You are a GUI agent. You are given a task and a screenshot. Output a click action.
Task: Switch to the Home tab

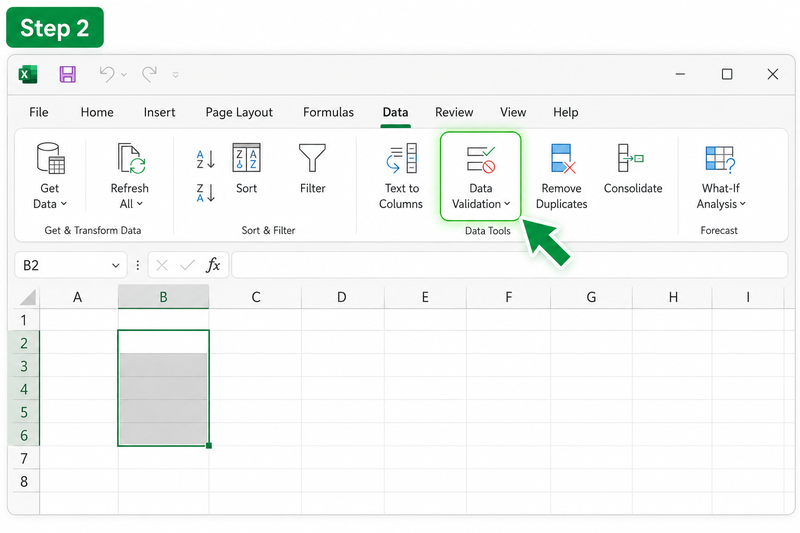point(97,112)
